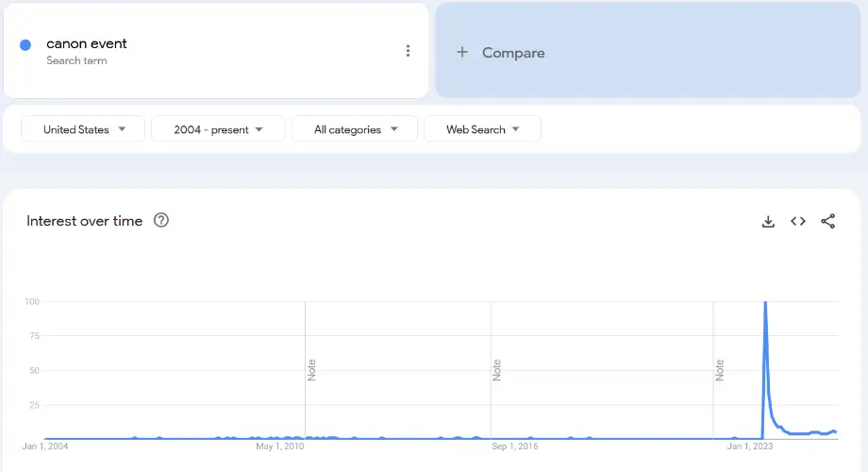Image resolution: width=868 pixels, height=472 pixels.
Task: Open the canon event term options menu
Action: point(408,51)
